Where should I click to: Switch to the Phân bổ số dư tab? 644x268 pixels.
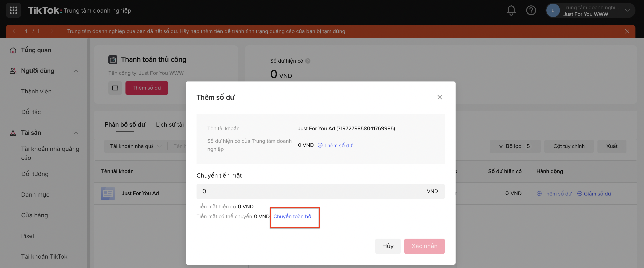coord(125,125)
